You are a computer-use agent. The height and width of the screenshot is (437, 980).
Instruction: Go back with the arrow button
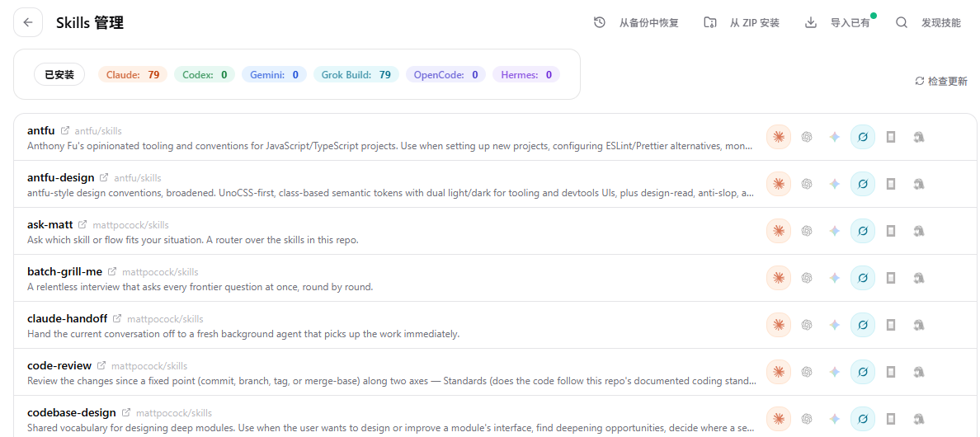28,22
